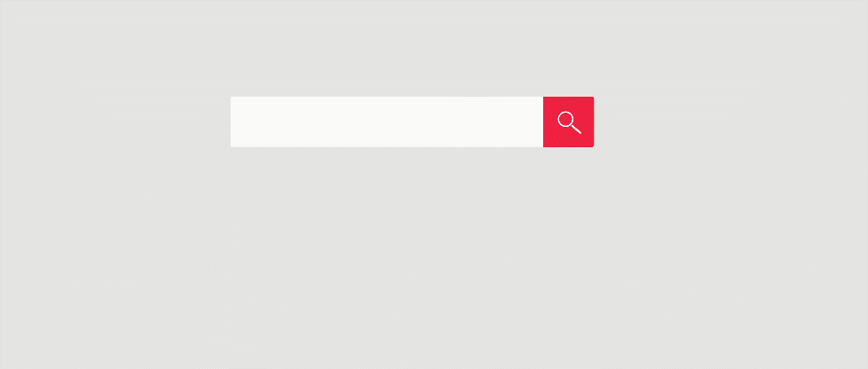Click inside the white search input field
Image resolution: width=868 pixels, height=369 pixels.
coord(386,122)
